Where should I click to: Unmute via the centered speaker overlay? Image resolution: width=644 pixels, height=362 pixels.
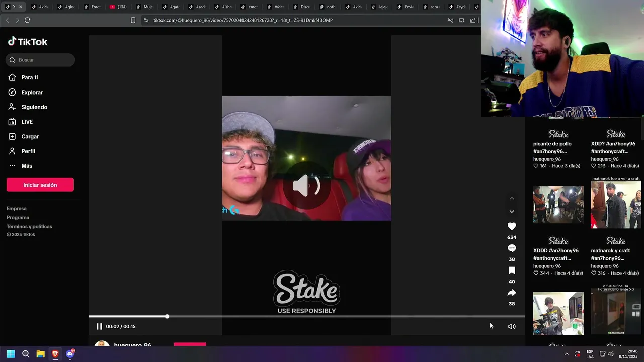(306, 186)
